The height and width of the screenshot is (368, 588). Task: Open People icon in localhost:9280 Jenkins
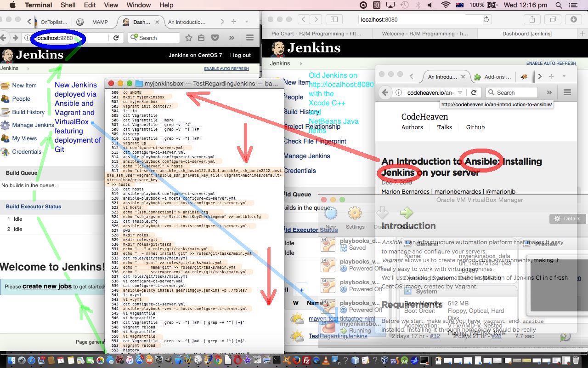[x=5, y=98]
